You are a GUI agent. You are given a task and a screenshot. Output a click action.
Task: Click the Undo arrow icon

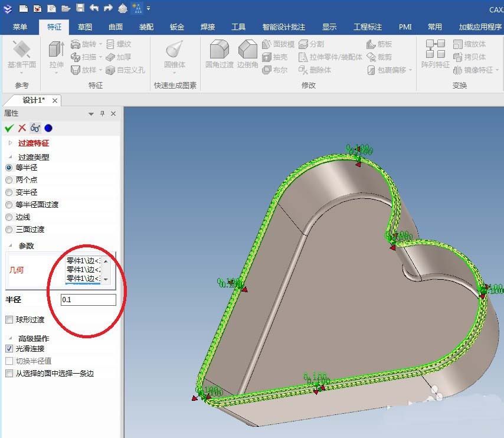click(94, 8)
